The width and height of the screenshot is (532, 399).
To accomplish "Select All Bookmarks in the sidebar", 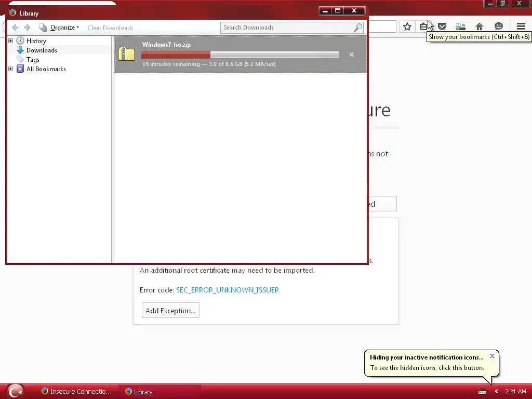I will [46, 69].
